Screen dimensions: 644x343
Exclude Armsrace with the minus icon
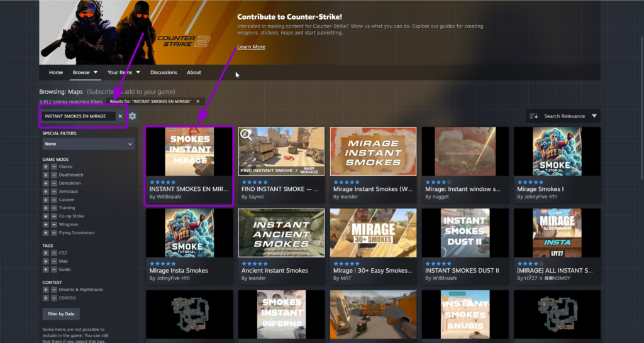coord(54,191)
